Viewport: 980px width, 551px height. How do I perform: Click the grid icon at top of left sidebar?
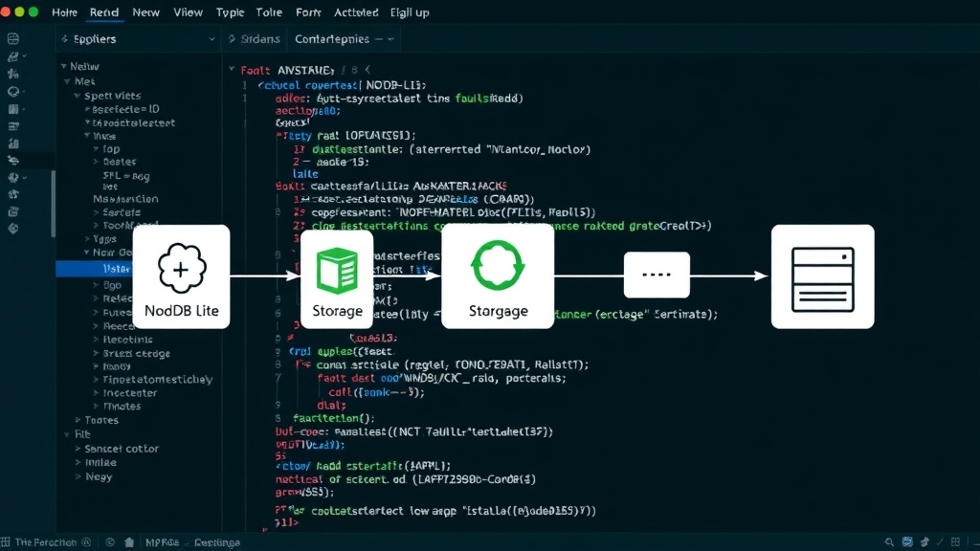pos(13,38)
